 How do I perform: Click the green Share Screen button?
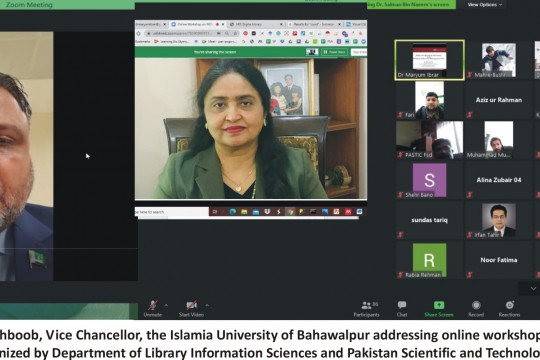point(439,309)
